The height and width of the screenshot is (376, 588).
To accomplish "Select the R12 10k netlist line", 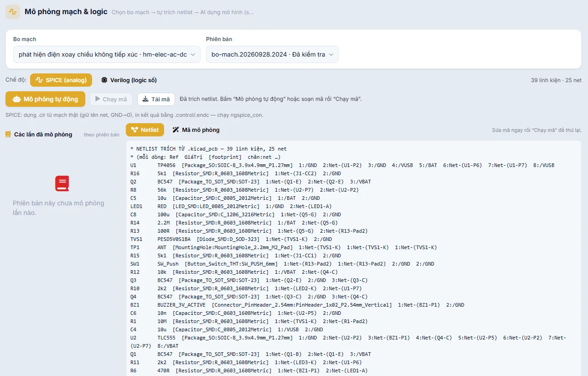I will click(234, 272).
